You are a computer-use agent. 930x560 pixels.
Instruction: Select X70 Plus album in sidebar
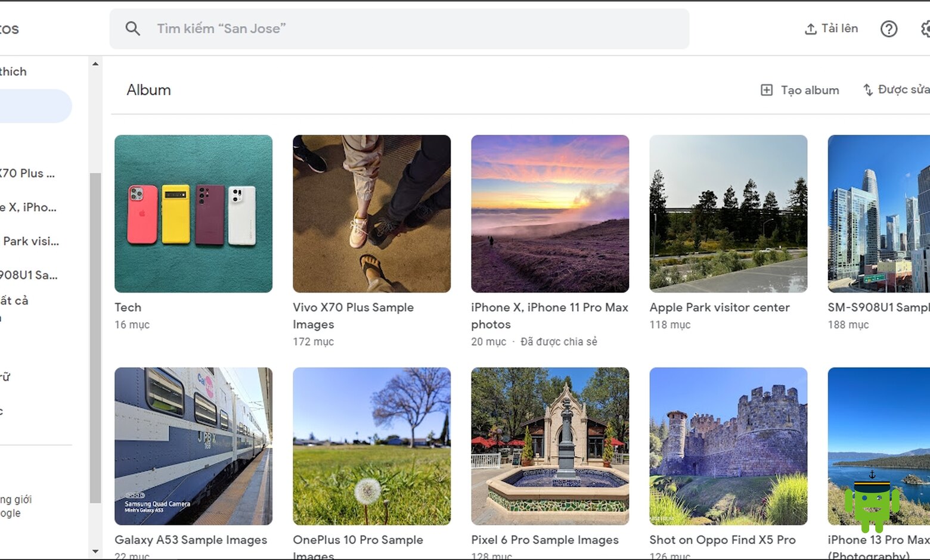coord(27,173)
